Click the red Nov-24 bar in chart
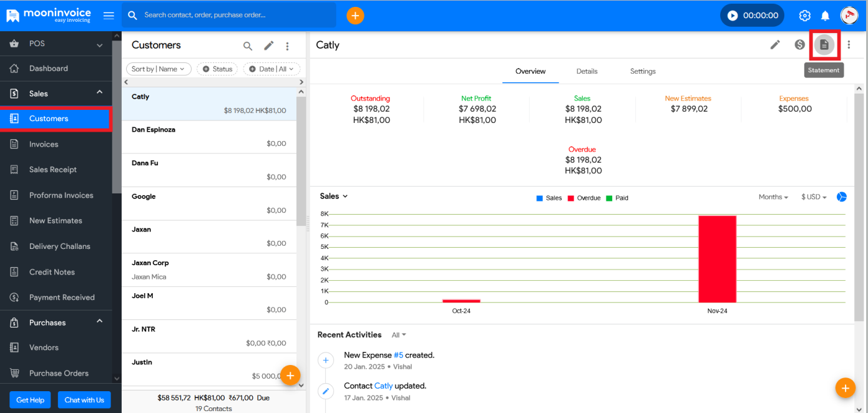The image size is (868, 413). click(x=717, y=259)
